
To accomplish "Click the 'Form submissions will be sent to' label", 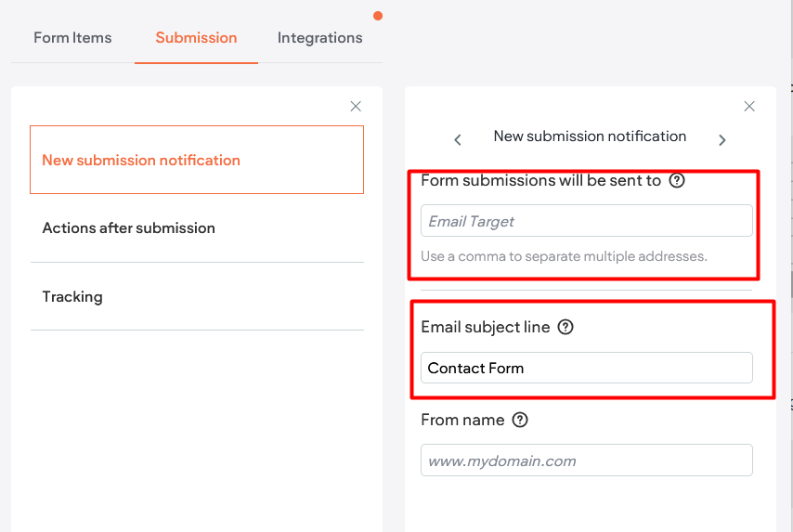I will [x=540, y=181].
